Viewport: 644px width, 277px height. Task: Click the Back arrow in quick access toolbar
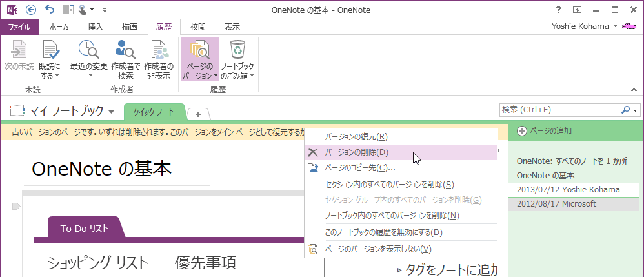click(30, 10)
